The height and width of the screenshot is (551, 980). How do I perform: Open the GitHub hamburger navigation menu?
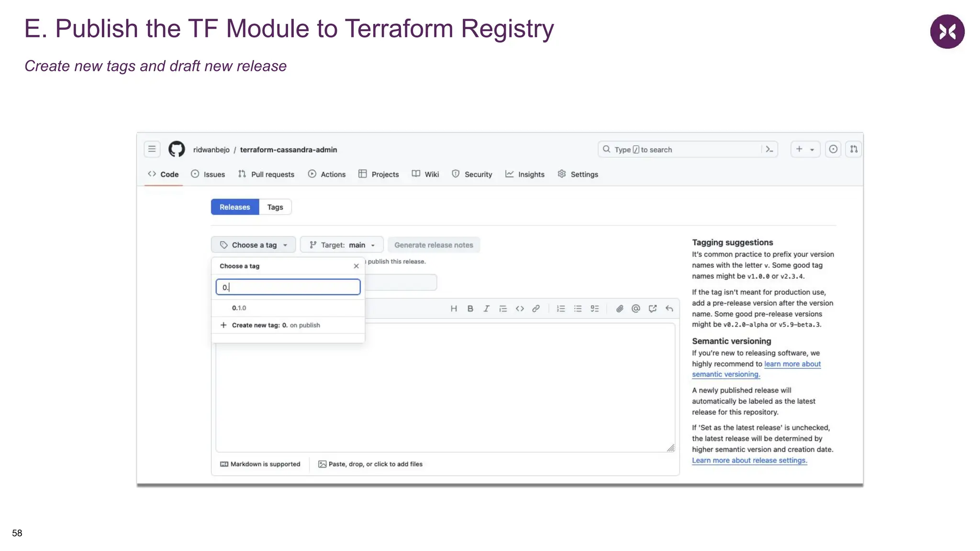pyautogui.click(x=152, y=149)
